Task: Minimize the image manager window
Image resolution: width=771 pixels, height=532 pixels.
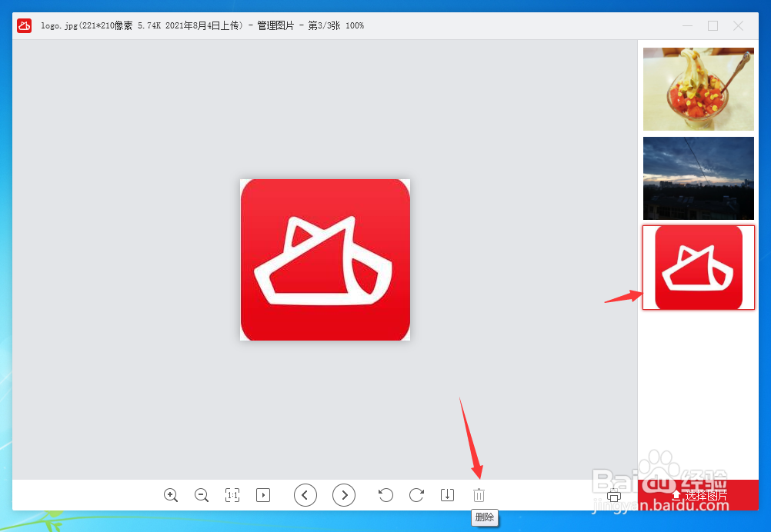Action: [x=687, y=25]
